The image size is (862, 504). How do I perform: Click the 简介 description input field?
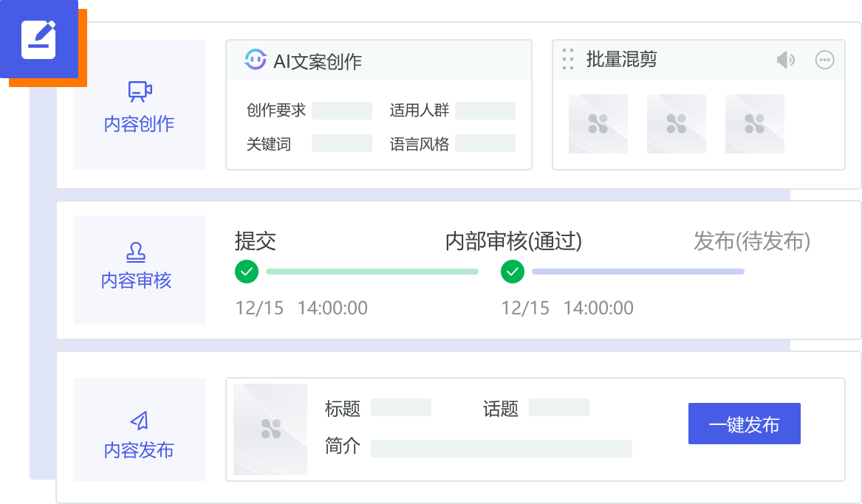click(x=501, y=448)
